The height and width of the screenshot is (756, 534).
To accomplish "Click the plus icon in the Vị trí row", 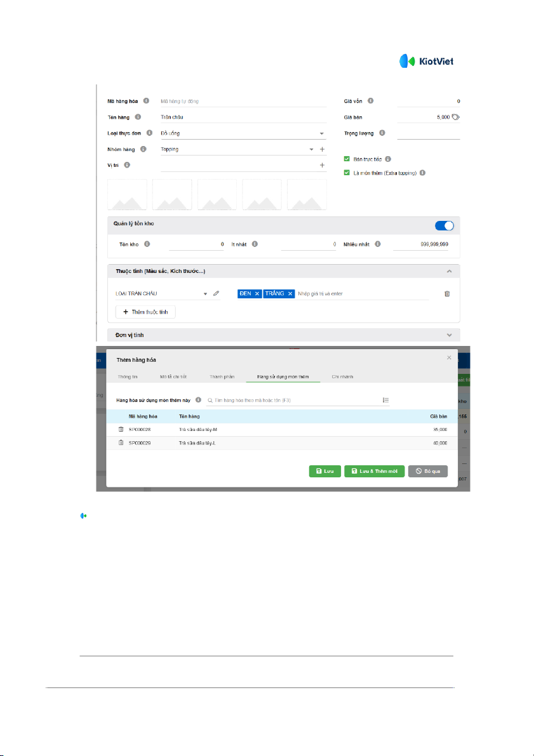I will [322, 165].
